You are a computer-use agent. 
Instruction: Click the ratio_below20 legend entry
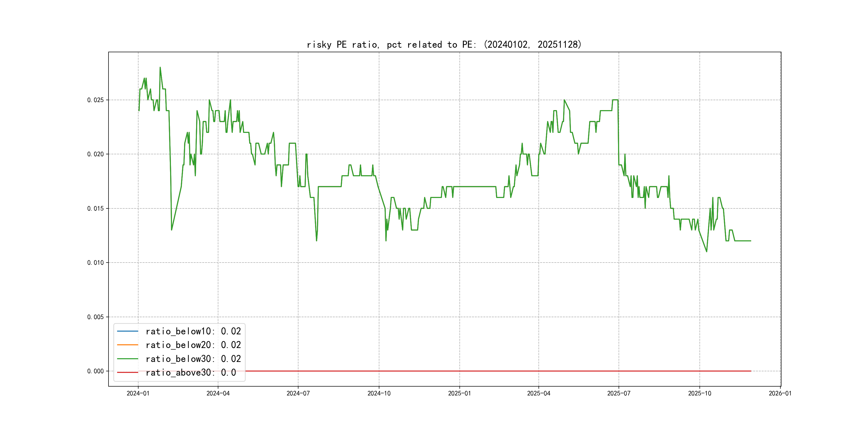[x=193, y=345]
